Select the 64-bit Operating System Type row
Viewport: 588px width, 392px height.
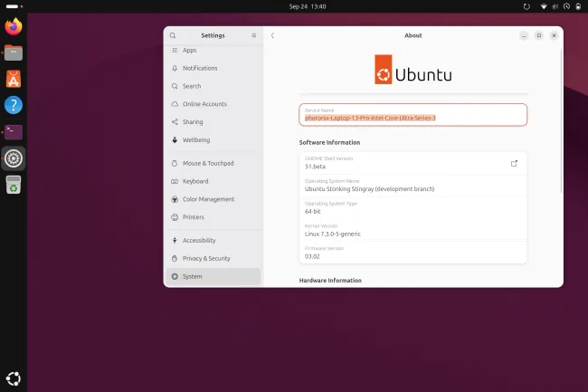click(x=413, y=208)
